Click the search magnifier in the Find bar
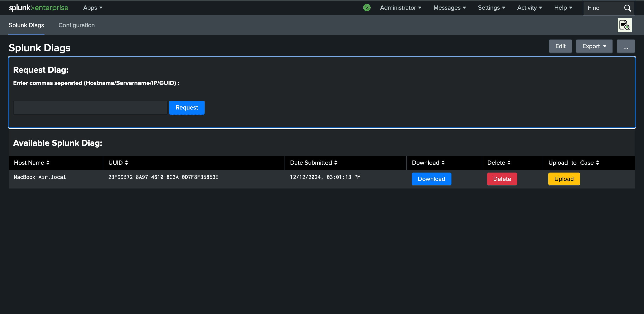The image size is (644, 314). coord(628,8)
